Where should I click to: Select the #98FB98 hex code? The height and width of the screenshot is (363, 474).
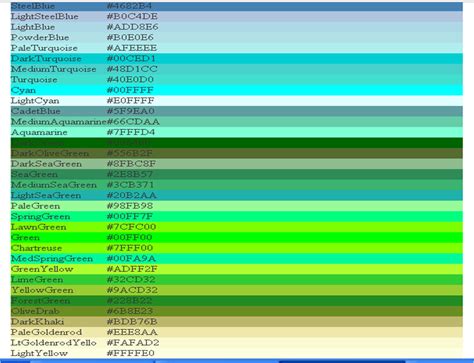pyautogui.click(x=130, y=206)
